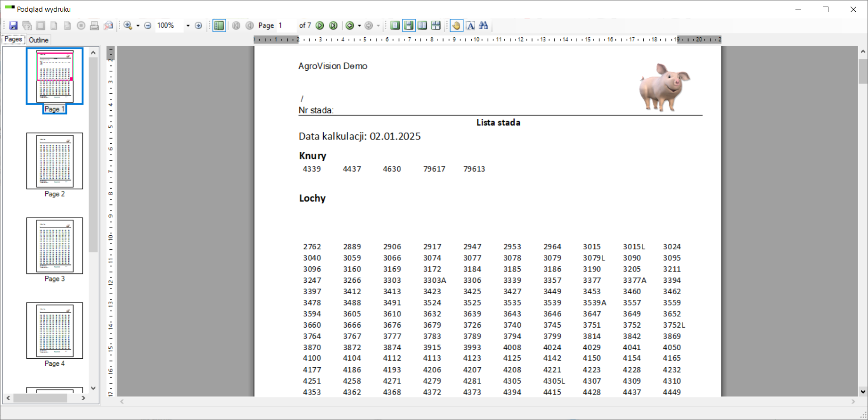Jump to the last page
This screenshot has height=420, width=868.
(x=333, y=25)
